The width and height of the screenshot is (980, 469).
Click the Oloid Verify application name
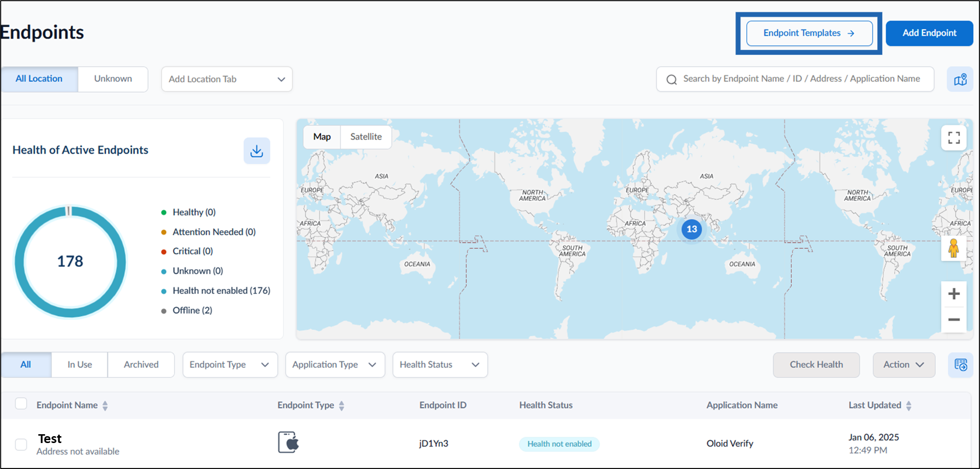point(730,444)
